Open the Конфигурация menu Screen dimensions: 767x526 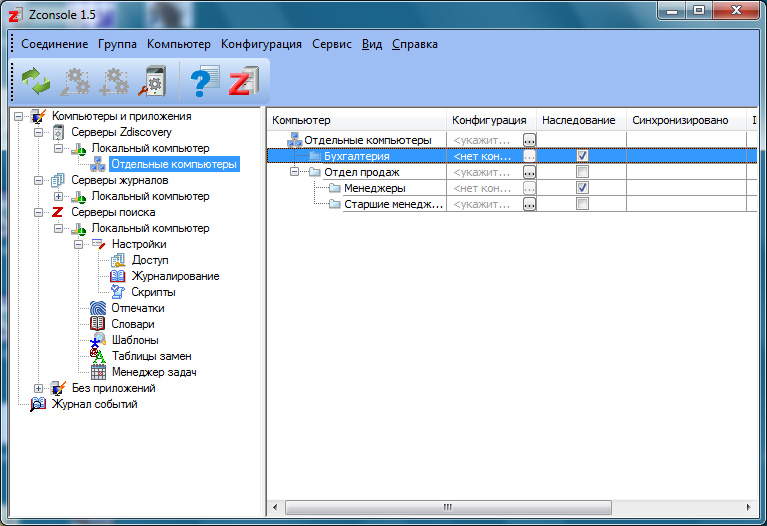(x=261, y=44)
